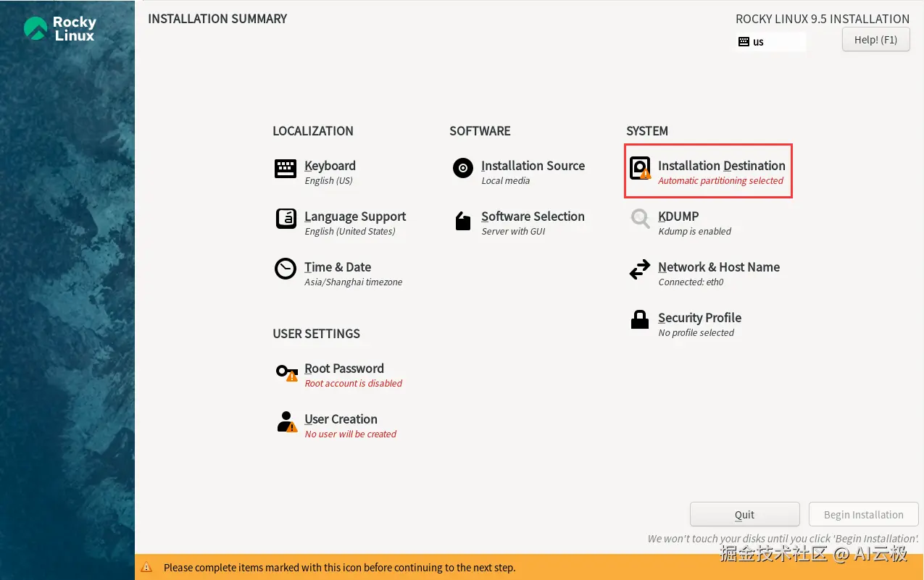Click the Rocky Linux logo
924x580 pixels.
click(59, 28)
